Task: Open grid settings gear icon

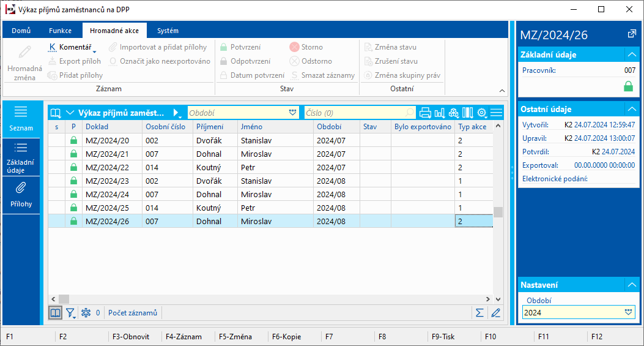Action: [482, 113]
